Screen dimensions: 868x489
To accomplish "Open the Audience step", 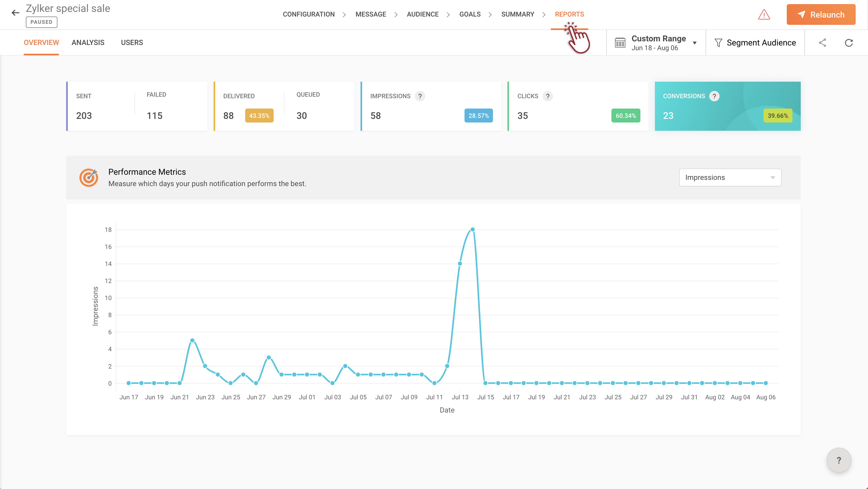I will (x=422, y=14).
